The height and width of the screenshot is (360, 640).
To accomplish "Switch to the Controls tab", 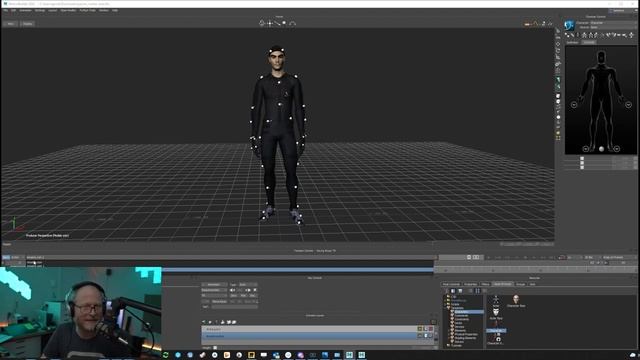I will click(x=589, y=42).
